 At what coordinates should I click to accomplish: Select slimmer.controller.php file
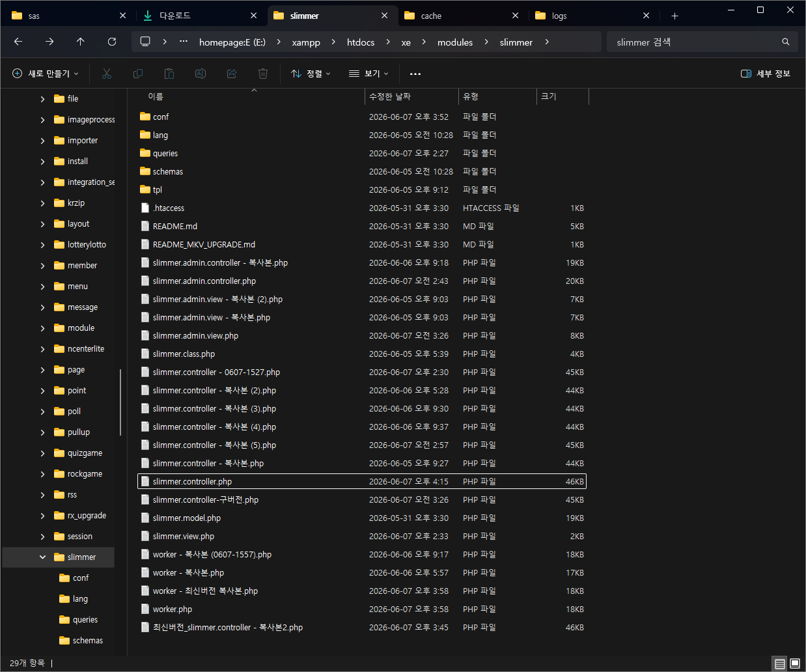pyautogui.click(x=362, y=481)
